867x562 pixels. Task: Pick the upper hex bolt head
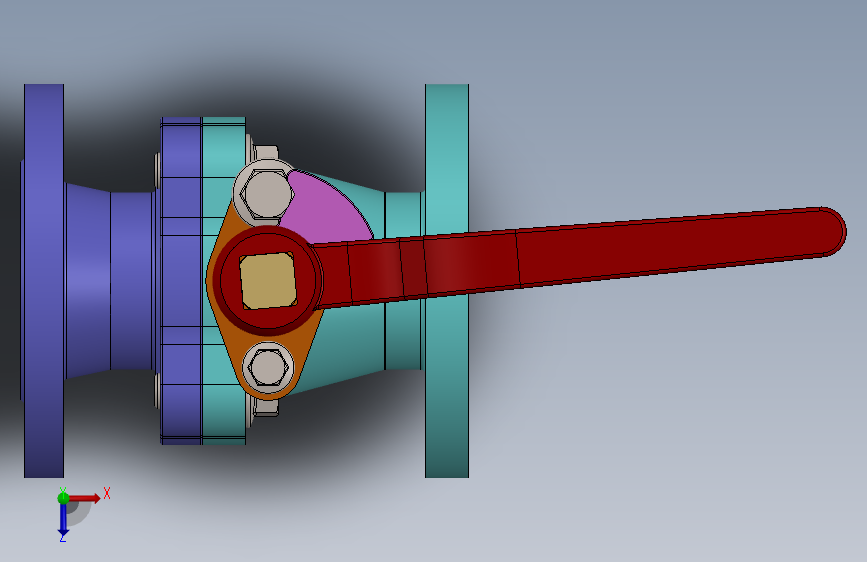[x=267, y=194]
